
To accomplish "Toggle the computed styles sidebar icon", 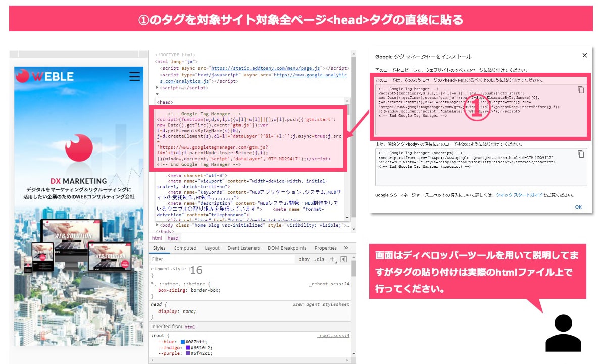I will 343,259.
